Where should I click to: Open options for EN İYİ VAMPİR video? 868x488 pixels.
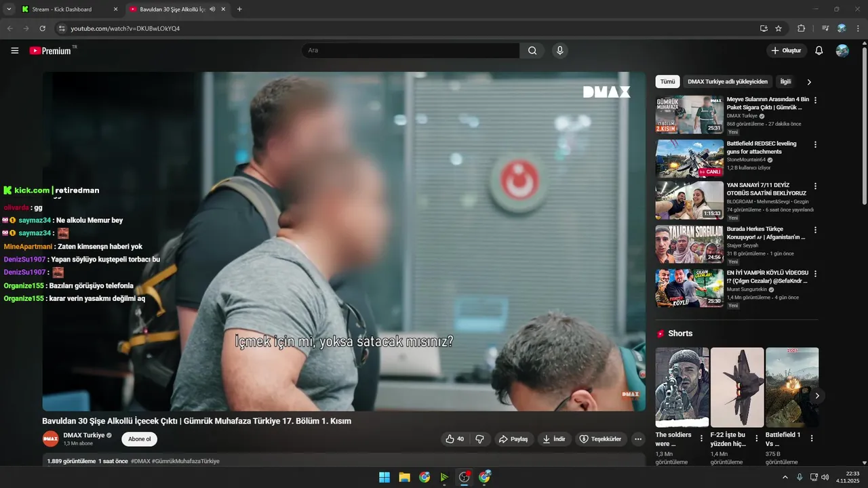click(x=815, y=273)
